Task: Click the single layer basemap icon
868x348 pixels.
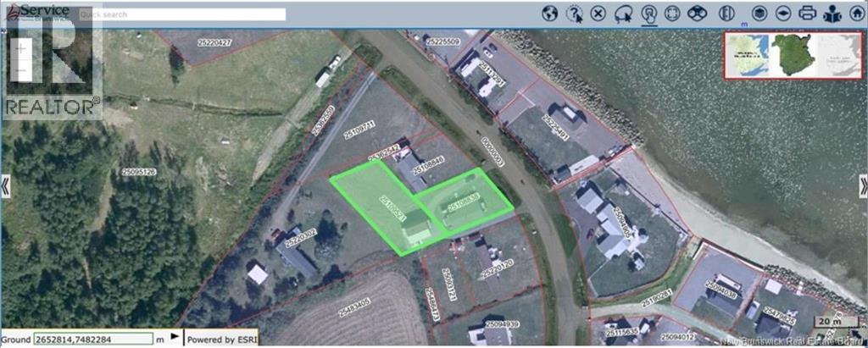Action: click(x=782, y=14)
